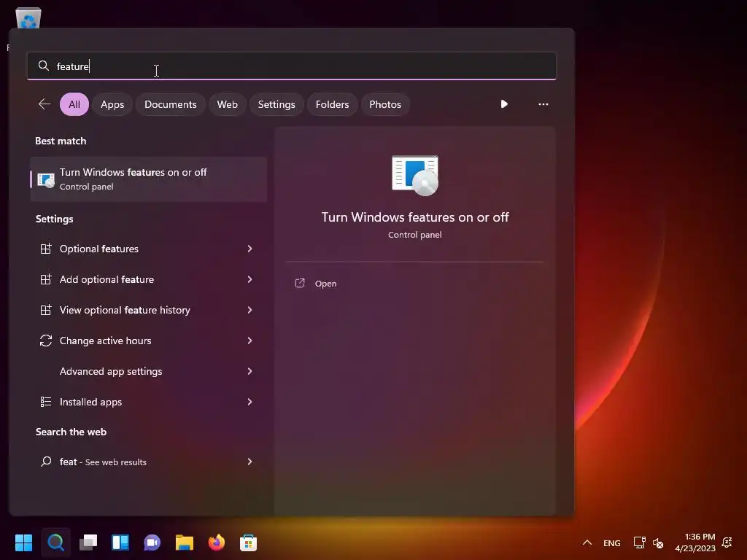Click feat - See web results text
747x560 pixels.
coord(103,462)
